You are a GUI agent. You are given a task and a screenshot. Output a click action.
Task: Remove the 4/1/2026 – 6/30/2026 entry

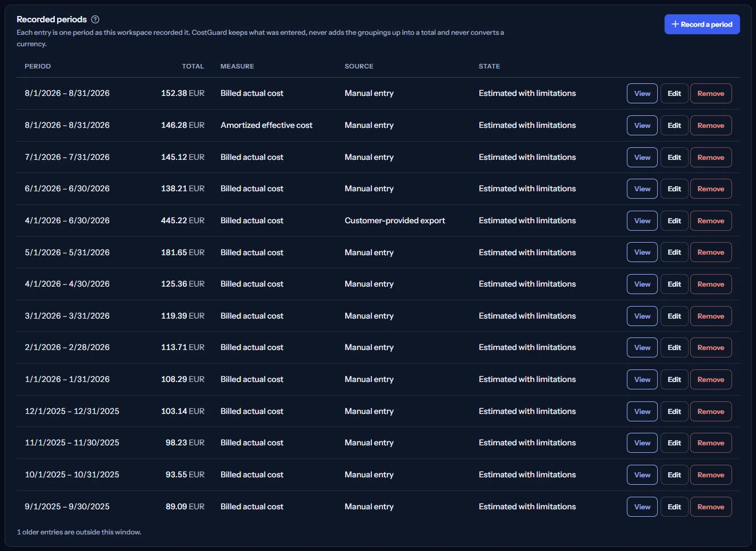[x=711, y=221]
